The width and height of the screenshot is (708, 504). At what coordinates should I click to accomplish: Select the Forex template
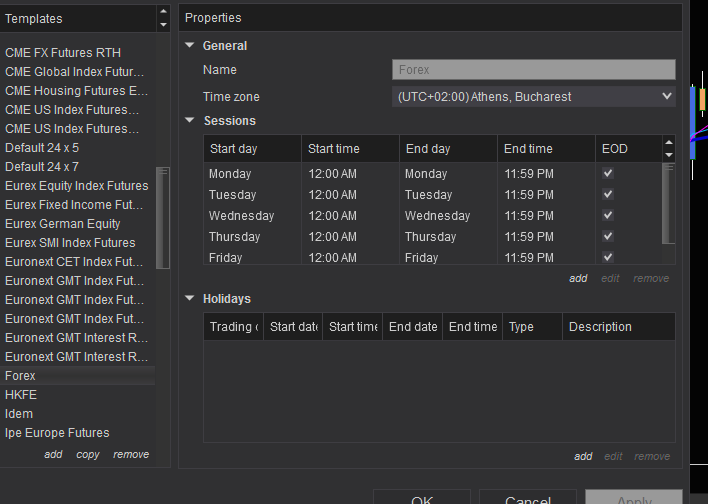point(78,375)
